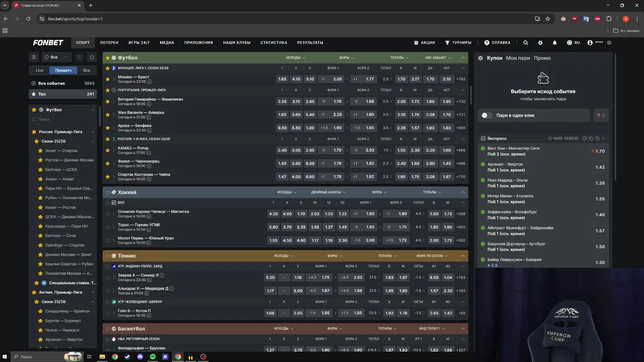Click the sidebar Поиск search field
Viewport: 644px width, 362px height.
(x=63, y=120)
